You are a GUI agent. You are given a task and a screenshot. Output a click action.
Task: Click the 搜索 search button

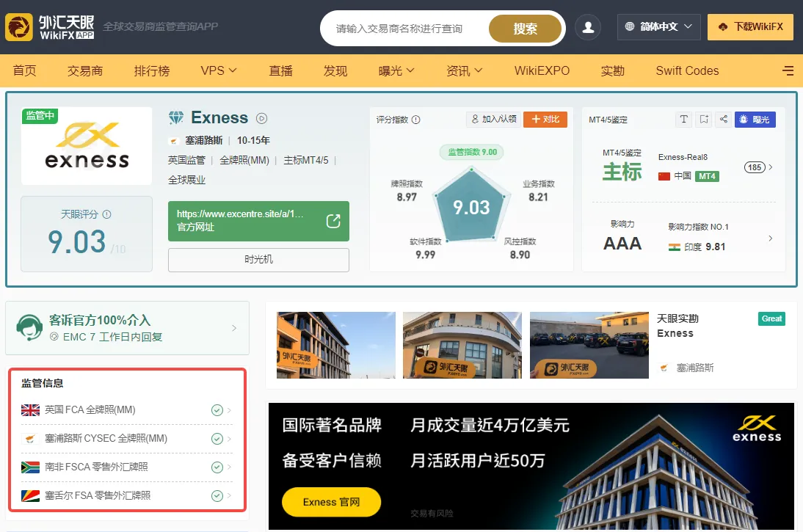point(526,28)
